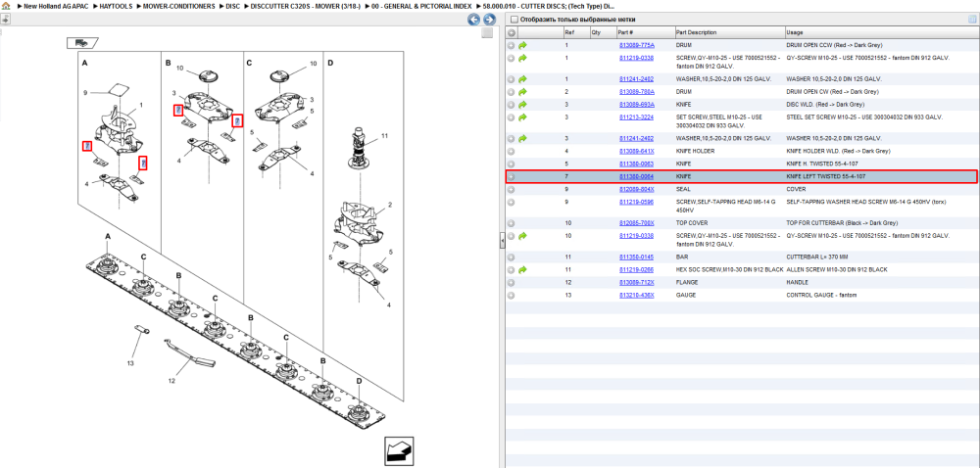Add part 811241-2402 ref 1 washer via the plus icon
This screenshot has height=468, width=980.
[x=512, y=79]
